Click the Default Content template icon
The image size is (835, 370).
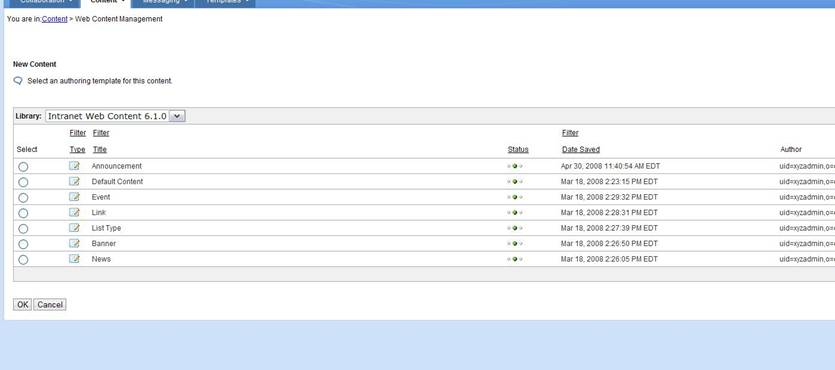(75, 182)
